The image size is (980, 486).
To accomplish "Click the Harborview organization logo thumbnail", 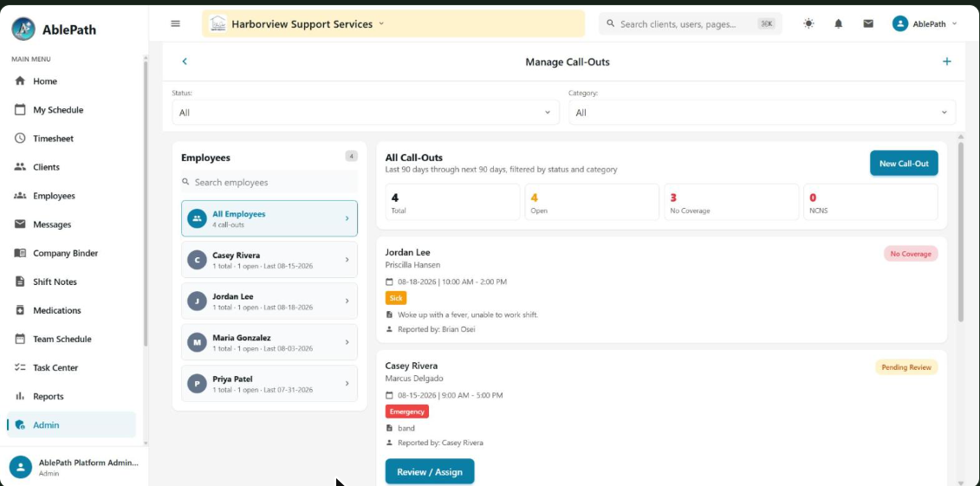I will [x=218, y=23].
